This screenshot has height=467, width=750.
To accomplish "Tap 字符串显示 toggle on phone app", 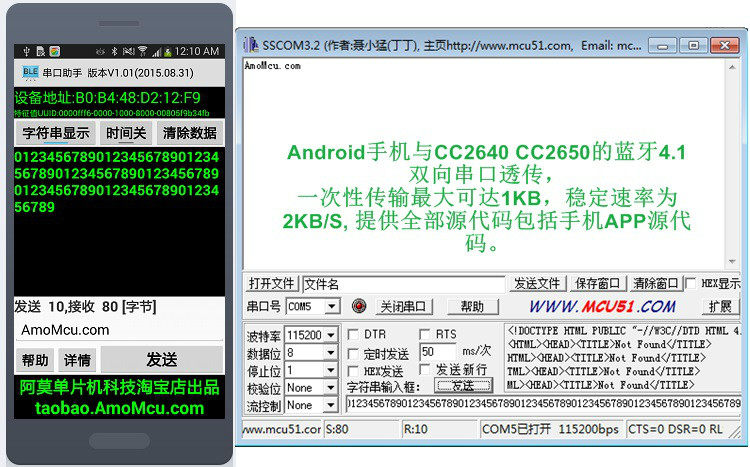I will tap(55, 133).
